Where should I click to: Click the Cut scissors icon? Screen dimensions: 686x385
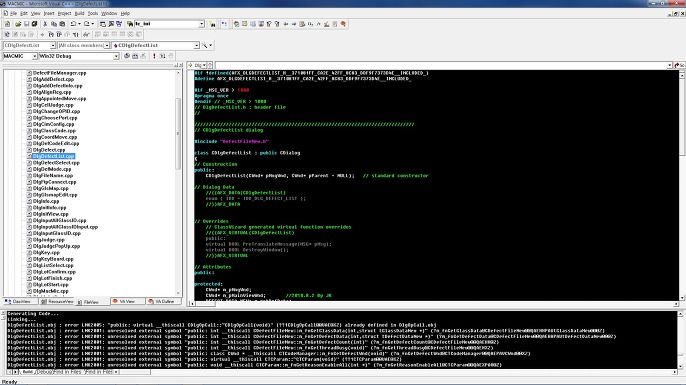click(x=45, y=24)
